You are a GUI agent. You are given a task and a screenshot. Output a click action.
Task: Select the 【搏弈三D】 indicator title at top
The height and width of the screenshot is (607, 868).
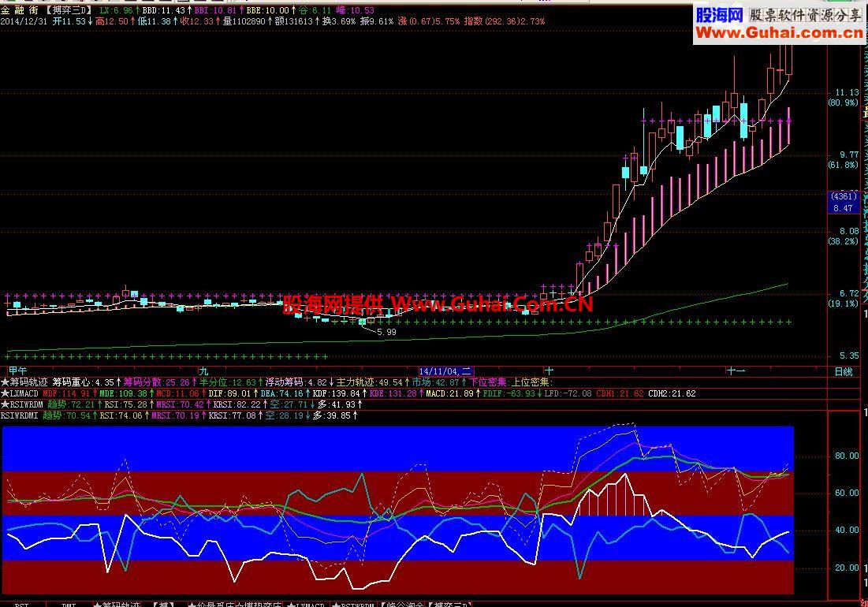(69, 10)
